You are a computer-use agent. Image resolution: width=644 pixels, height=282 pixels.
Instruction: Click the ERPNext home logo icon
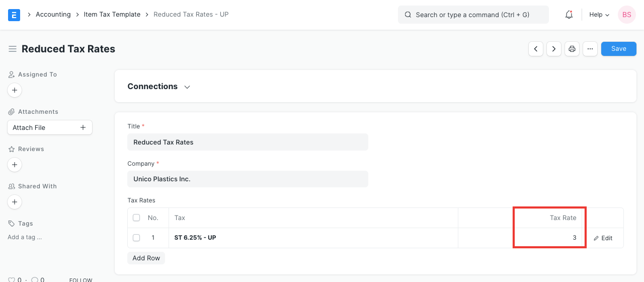pyautogui.click(x=14, y=15)
